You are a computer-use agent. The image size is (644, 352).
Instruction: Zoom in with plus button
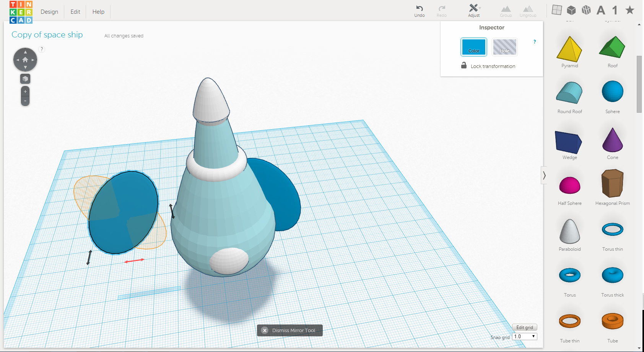(x=25, y=92)
